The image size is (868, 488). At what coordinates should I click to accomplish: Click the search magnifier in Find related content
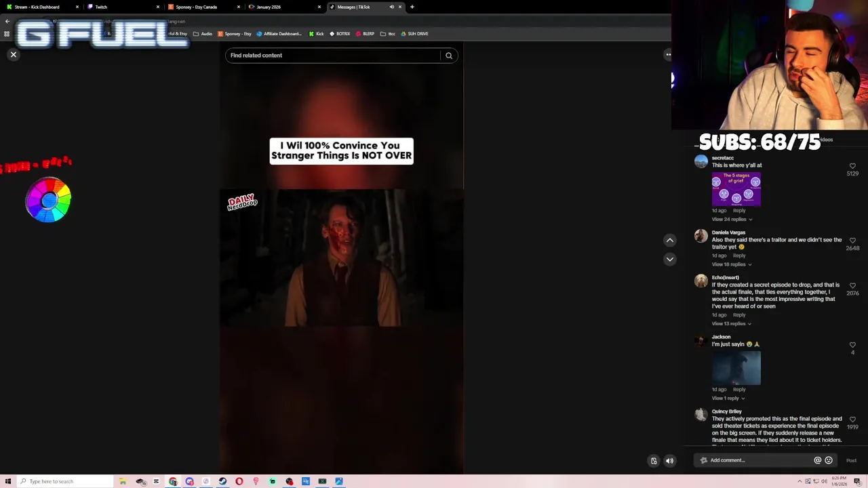448,56
